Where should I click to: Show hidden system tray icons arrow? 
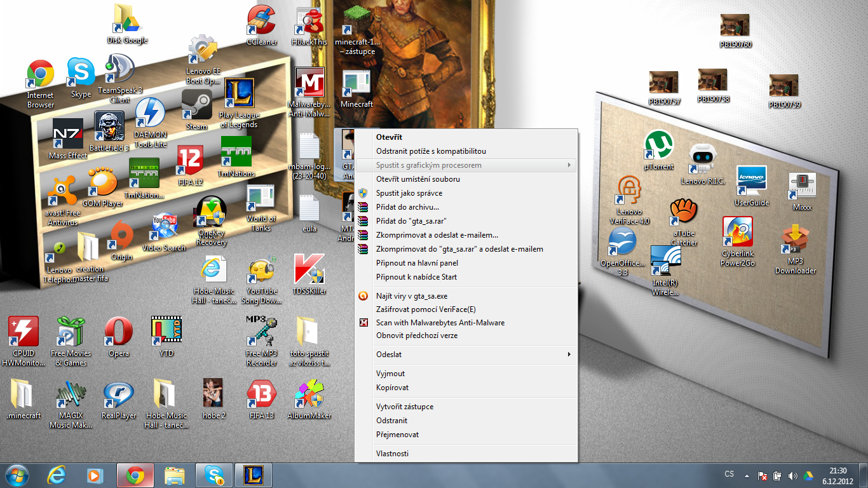[747, 475]
